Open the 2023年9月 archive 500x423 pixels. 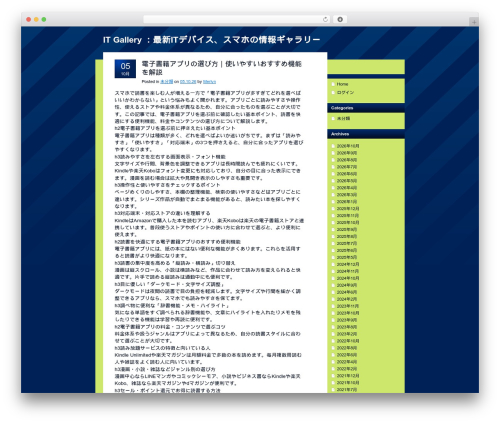347,320
